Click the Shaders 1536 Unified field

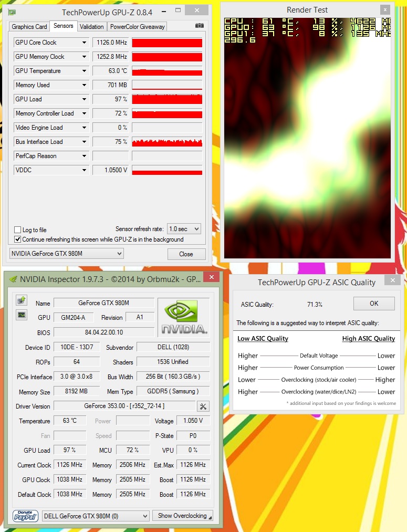pyautogui.click(x=173, y=362)
